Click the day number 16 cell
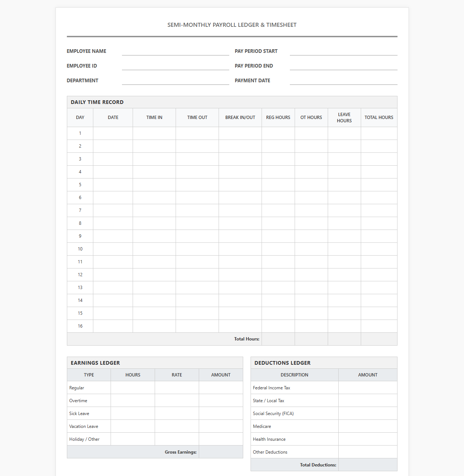 tap(80, 326)
